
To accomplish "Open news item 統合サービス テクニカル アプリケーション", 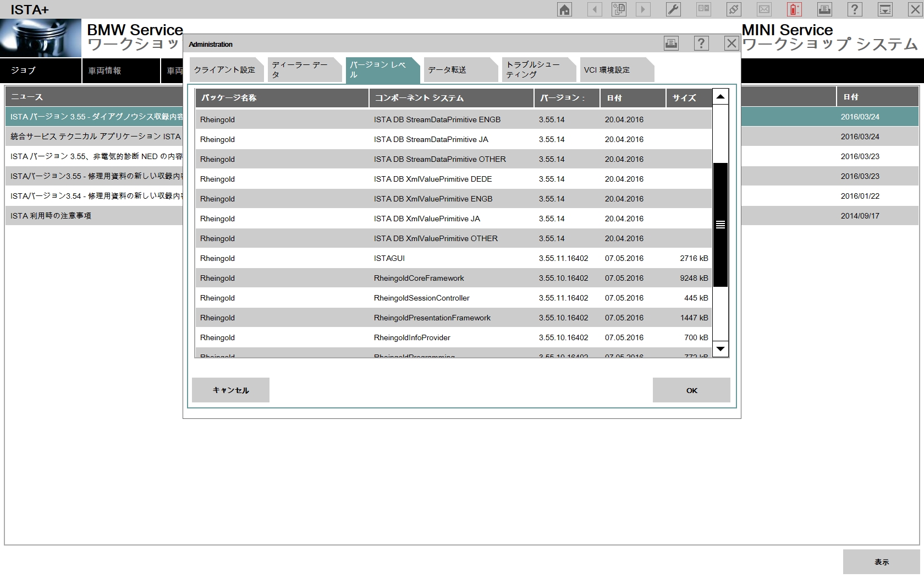I will 95,137.
